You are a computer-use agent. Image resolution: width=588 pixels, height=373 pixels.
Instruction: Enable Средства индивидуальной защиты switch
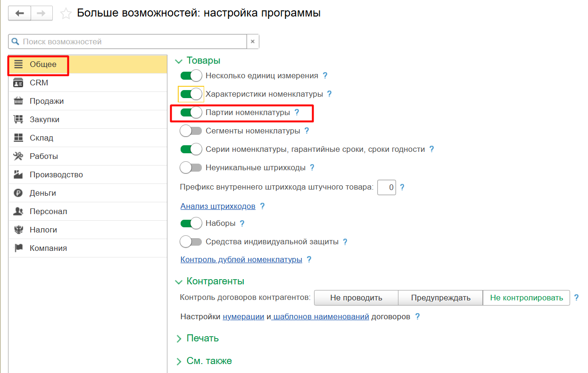pyautogui.click(x=191, y=242)
